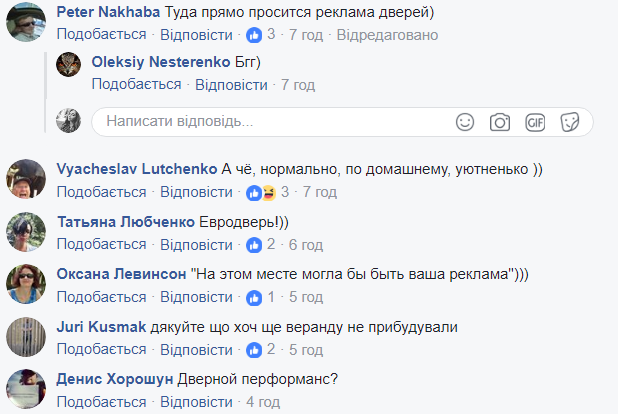Screen dimensions: 618x414
Task: Like Денис Хорошун's comment
Action: [x=101, y=401]
